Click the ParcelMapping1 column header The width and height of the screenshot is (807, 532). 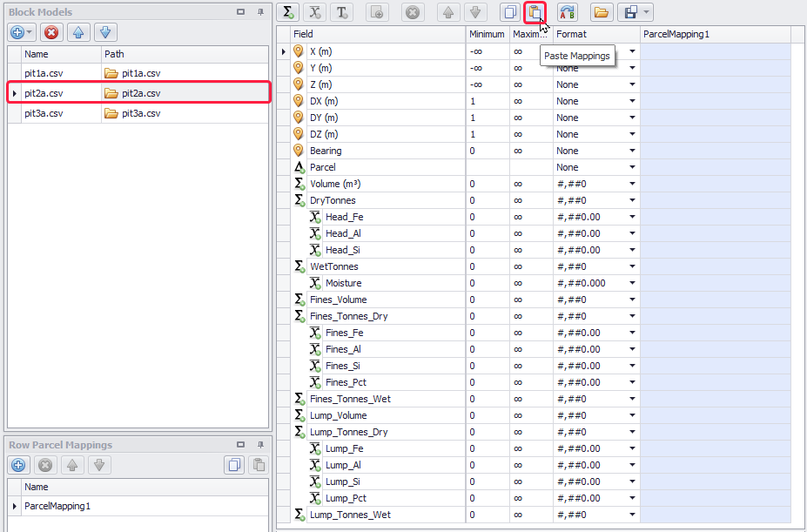pyautogui.click(x=715, y=34)
